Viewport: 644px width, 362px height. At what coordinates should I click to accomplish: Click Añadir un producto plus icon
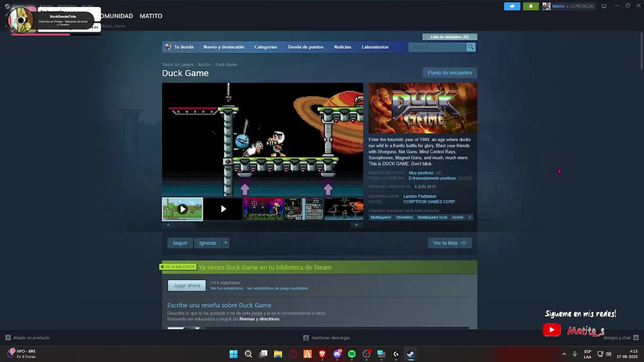(x=8, y=338)
